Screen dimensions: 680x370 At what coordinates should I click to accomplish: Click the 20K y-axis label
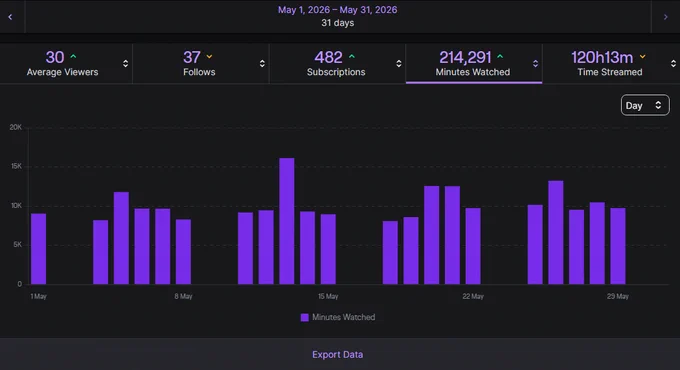(16, 127)
